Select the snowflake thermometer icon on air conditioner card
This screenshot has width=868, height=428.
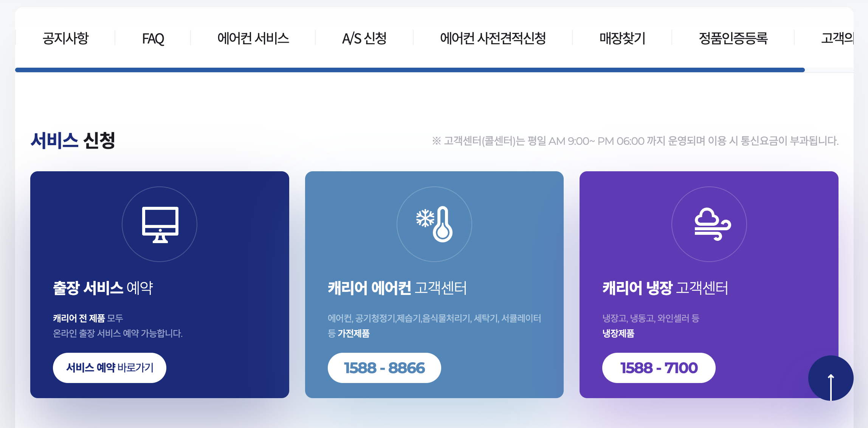click(434, 224)
